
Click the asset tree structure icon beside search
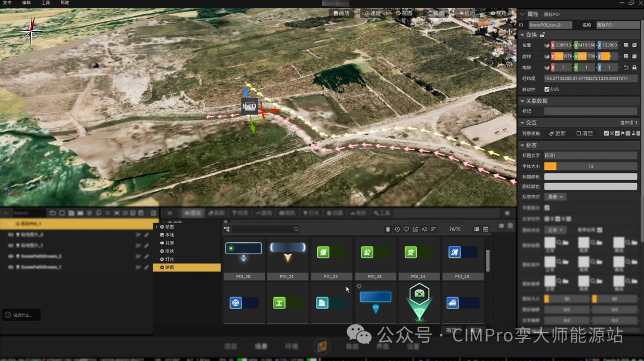(x=227, y=229)
